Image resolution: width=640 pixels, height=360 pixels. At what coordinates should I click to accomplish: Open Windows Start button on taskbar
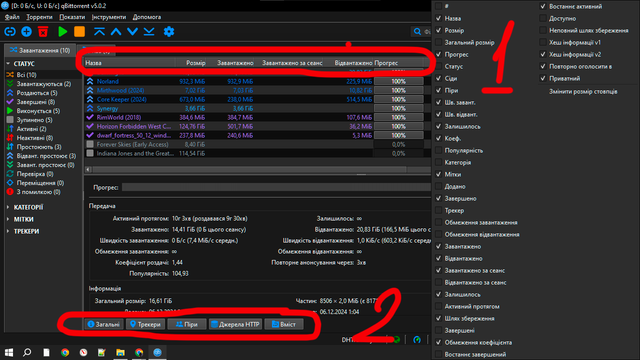coord(9,352)
